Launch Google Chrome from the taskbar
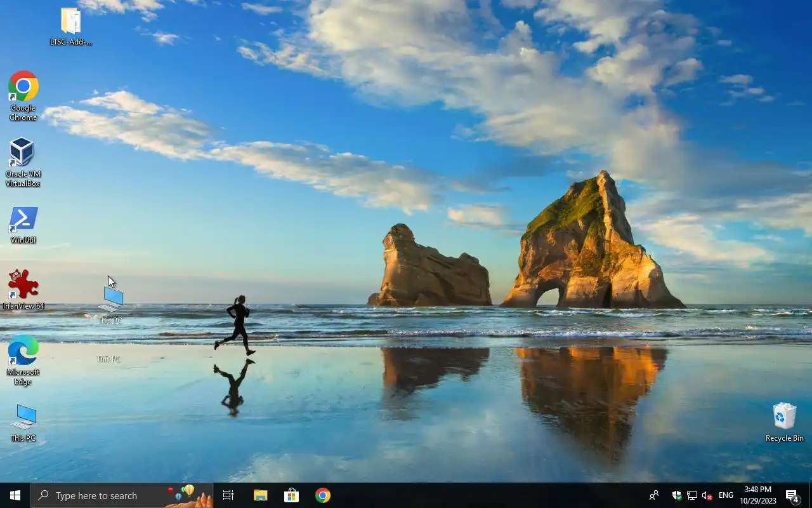The height and width of the screenshot is (508, 812). coord(323,495)
